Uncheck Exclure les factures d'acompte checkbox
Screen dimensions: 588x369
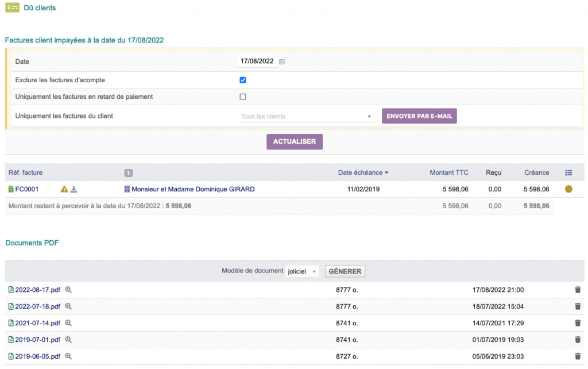click(243, 80)
